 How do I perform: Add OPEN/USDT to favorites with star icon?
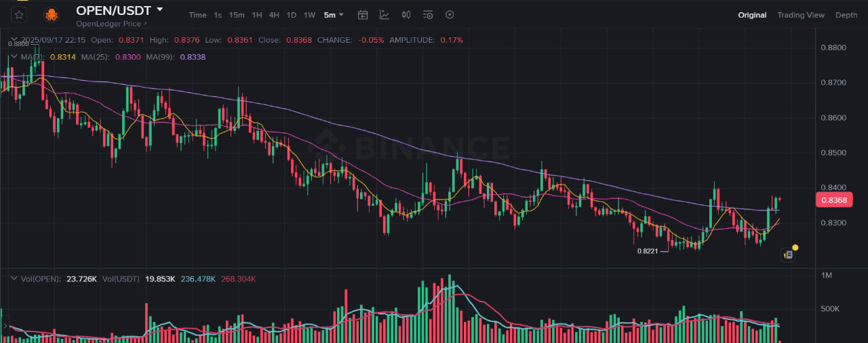[x=19, y=14]
